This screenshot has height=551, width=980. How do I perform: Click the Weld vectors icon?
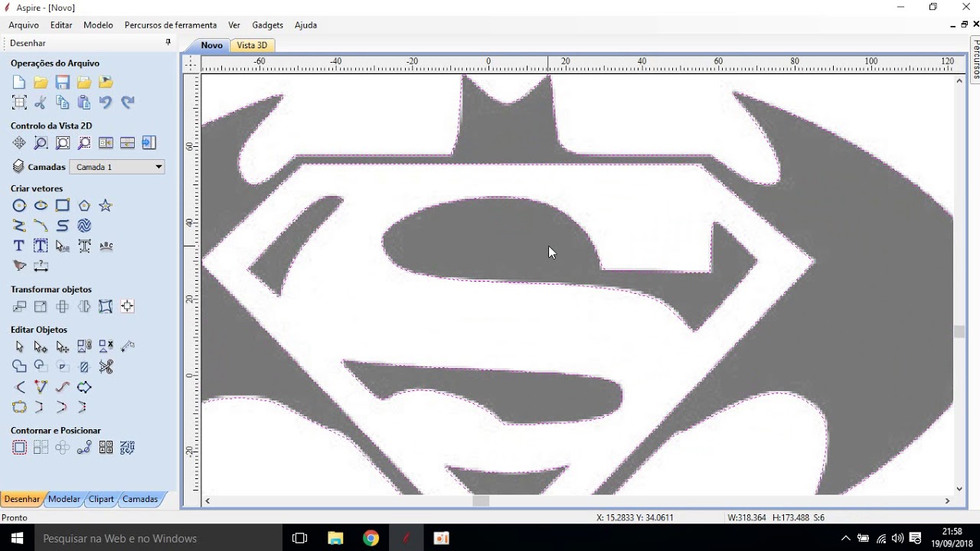19,367
